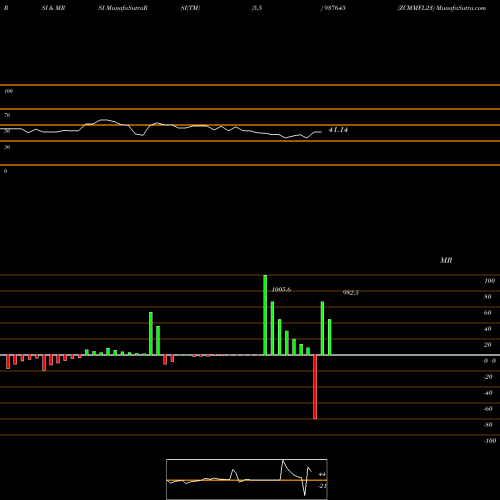Click the SI & MR header text
Screen dimensions: 500x500
click(53, 8)
